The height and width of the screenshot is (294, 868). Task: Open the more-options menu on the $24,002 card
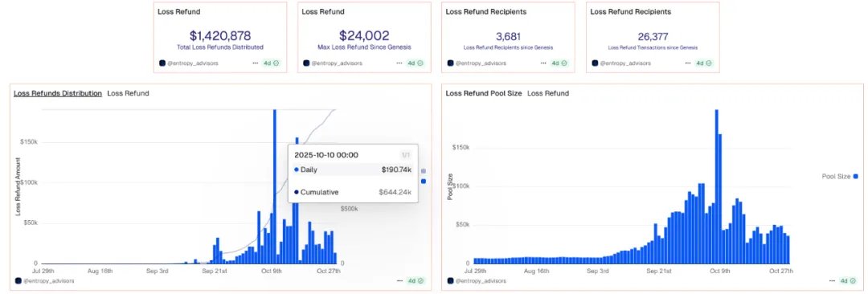point(399,63)
